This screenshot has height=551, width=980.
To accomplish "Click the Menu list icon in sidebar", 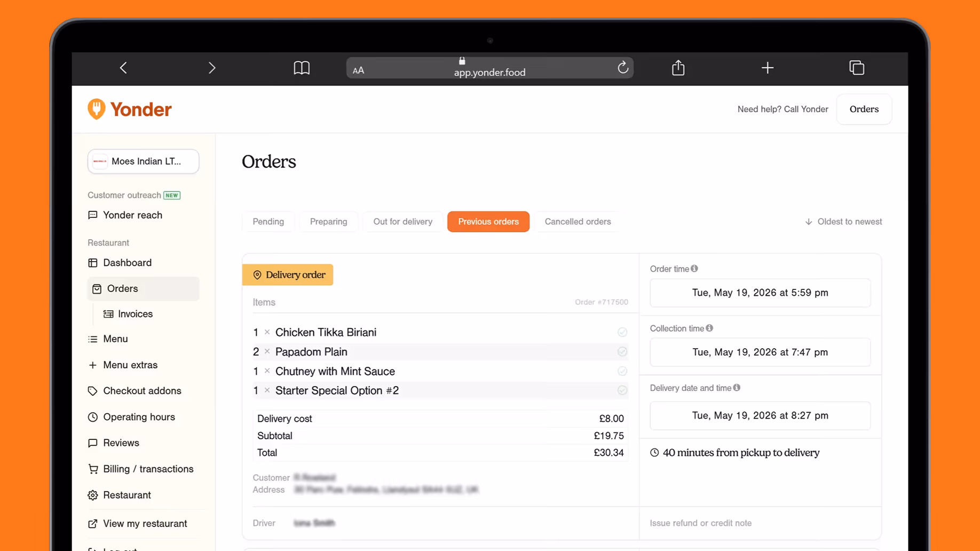I will [x=93, y=339].
